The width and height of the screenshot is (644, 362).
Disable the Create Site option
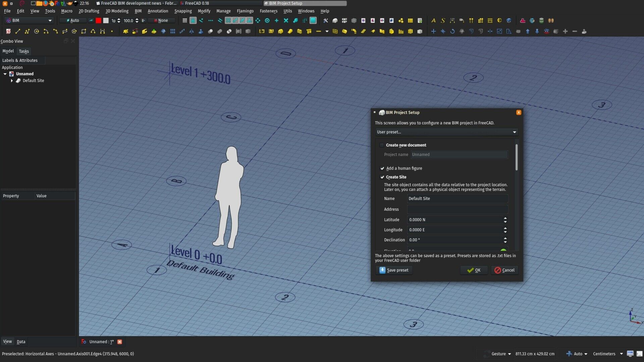382,177
